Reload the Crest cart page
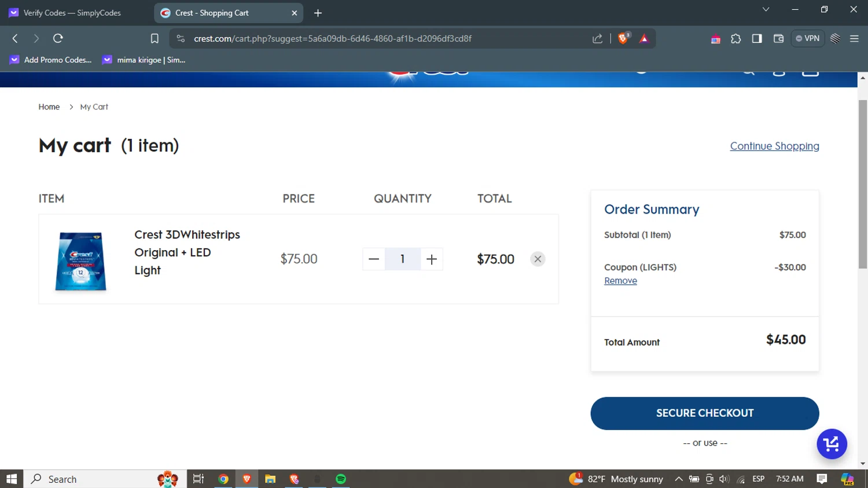 point(58,38)
